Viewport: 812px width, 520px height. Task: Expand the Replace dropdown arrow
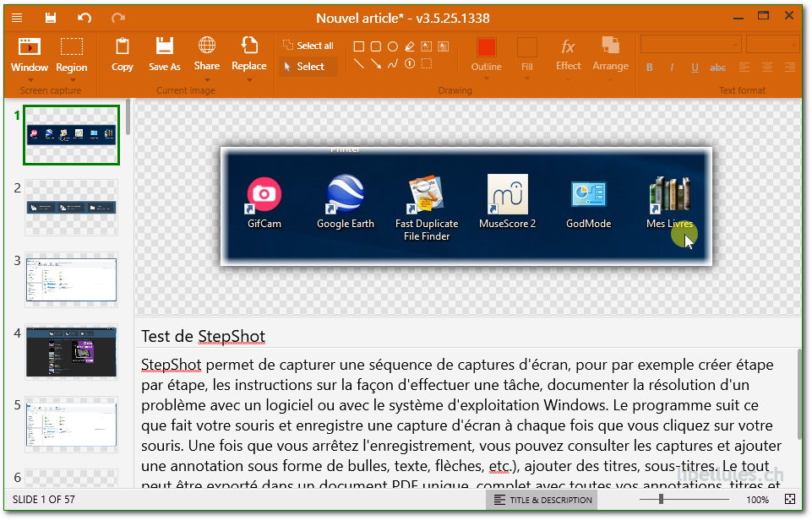click(x=249, y=79)
